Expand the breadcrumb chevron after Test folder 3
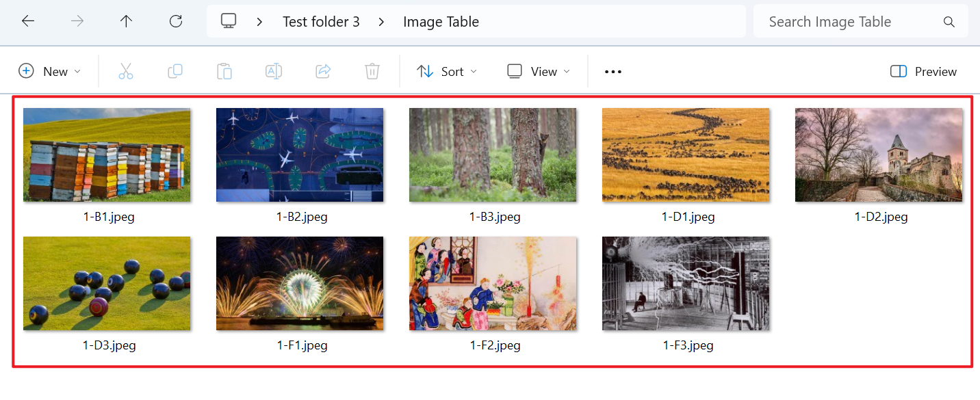 coord(381,21)
